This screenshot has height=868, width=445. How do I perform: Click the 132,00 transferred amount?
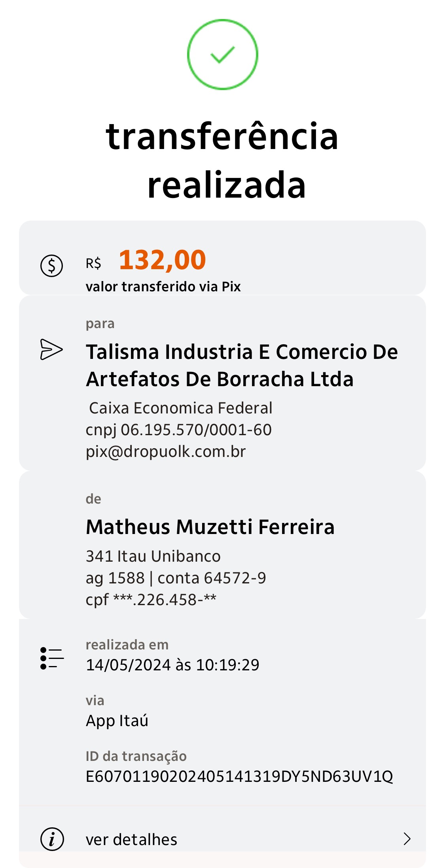162,260
